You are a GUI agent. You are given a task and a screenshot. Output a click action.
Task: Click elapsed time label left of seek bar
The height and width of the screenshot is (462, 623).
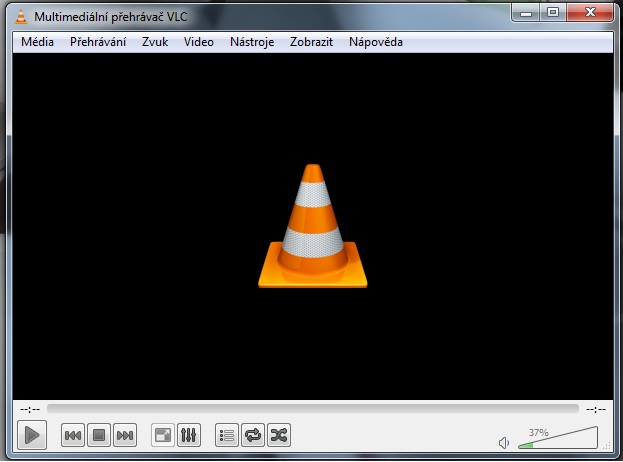pos(30,409)
